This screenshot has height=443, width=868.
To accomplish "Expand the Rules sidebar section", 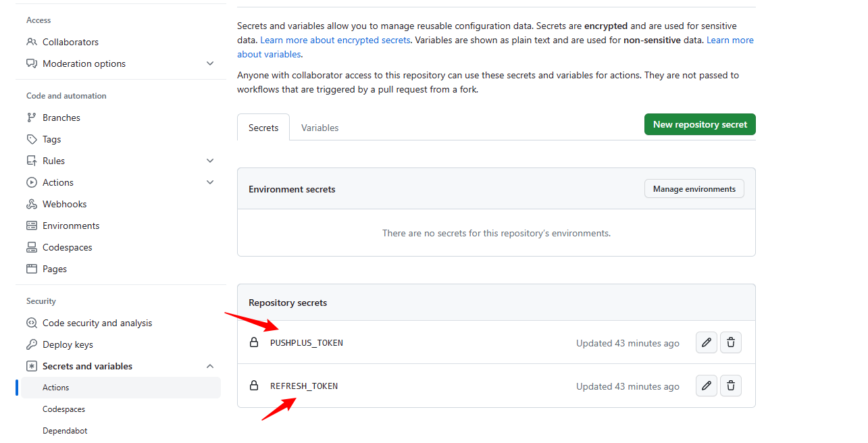I will pos(210,161).
